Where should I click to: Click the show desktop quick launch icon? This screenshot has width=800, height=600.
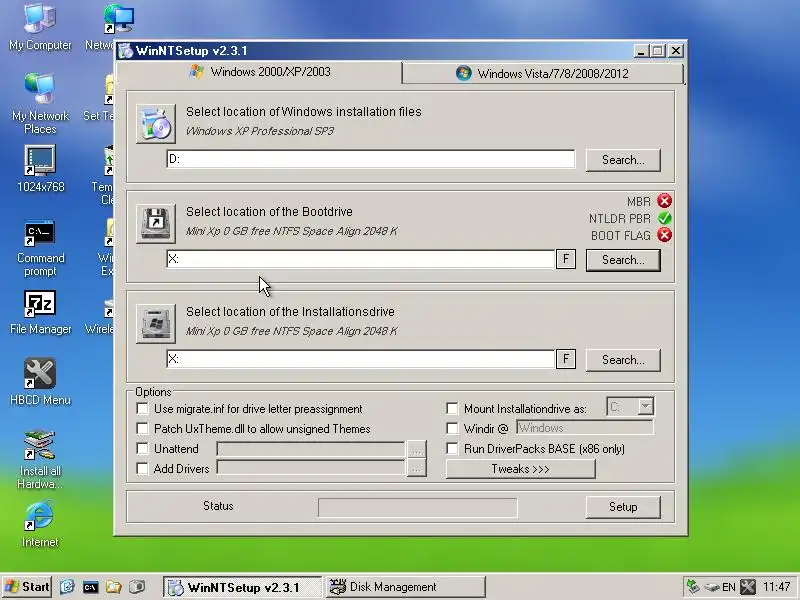point(67,587)
